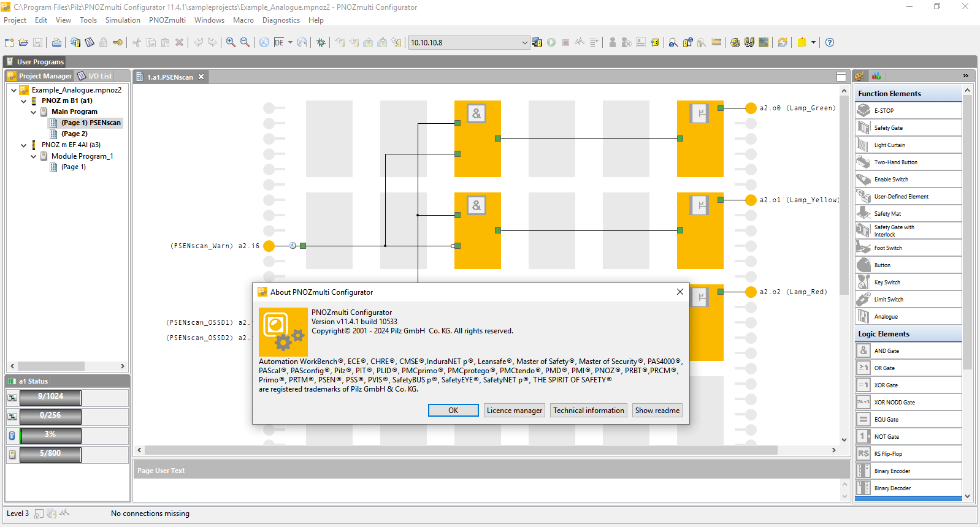Pick the Analogue function element
The width and height of the screenshot is (980, 527).
tap(908, 316)
